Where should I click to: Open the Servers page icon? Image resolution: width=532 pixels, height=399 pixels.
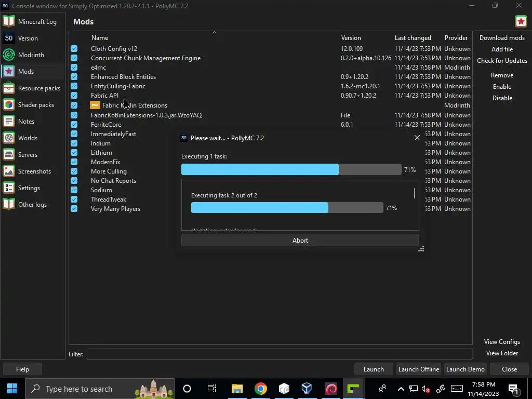tap(9, 154)
